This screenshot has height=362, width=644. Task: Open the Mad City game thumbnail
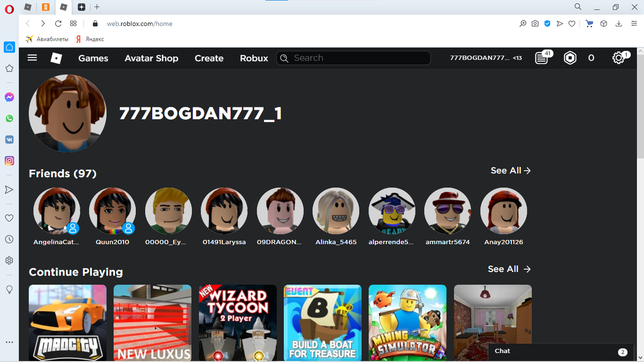tap(68, 323)
